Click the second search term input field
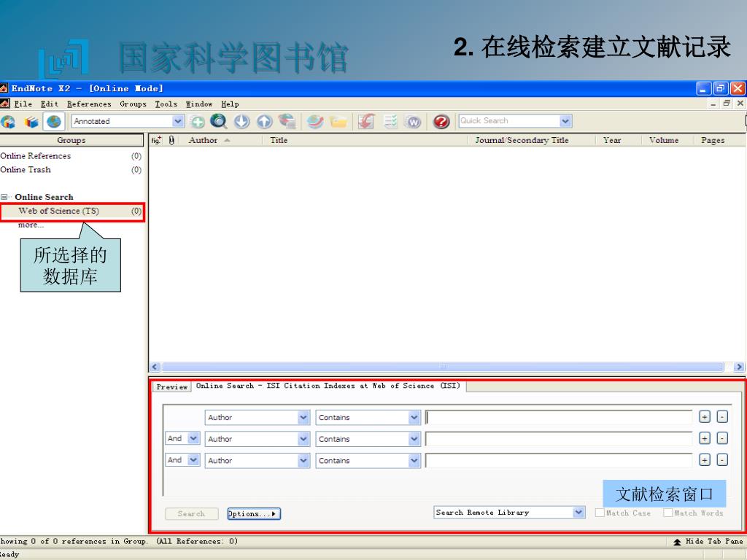The width and height of the screenshot is (747, 560). tap(559, 438)
